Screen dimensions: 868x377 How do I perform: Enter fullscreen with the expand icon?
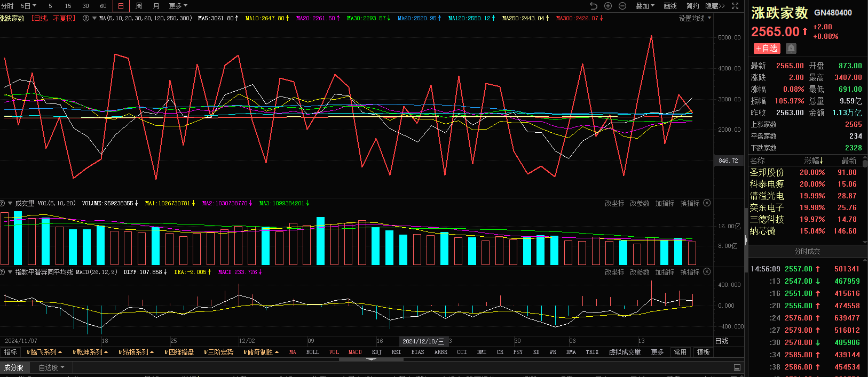coord(735,6)
